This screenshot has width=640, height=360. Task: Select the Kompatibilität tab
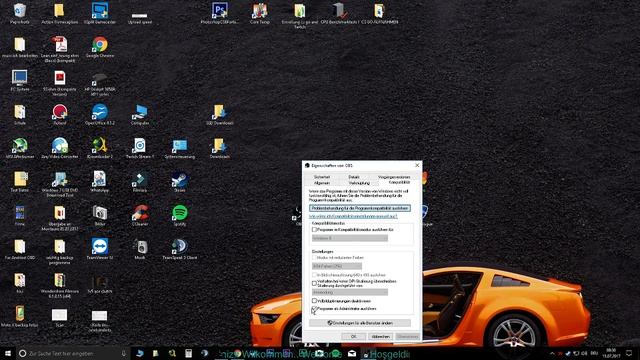click(x=399, y=182)
